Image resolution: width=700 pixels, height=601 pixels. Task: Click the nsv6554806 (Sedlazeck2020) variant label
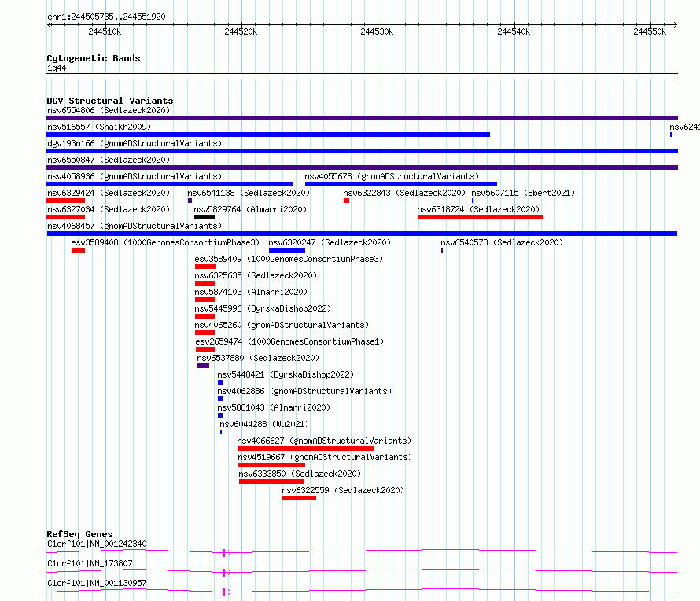pos(109,110)
